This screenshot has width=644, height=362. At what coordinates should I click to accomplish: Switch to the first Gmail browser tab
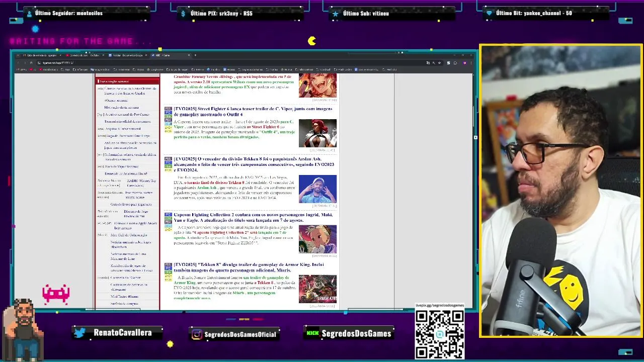pyautogui.click(x=42, y=55)
